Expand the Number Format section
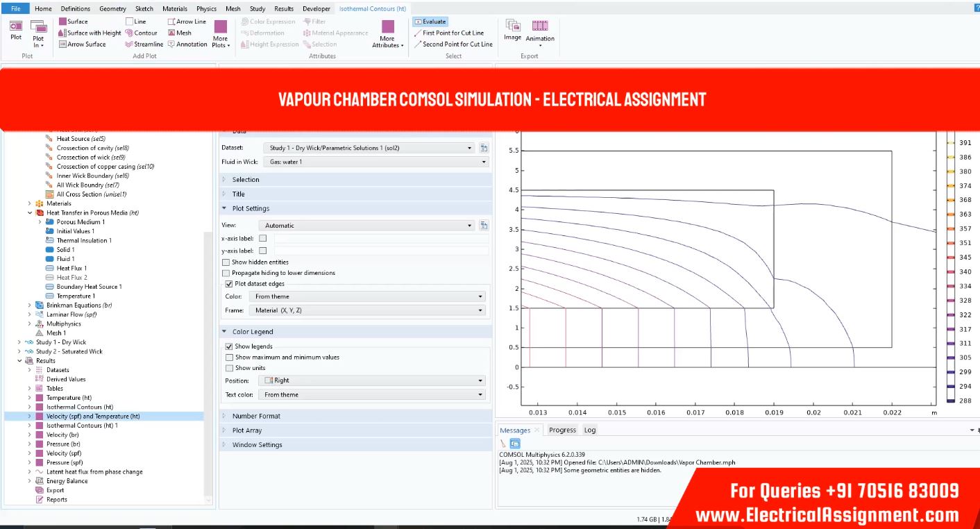 point(256,416)
